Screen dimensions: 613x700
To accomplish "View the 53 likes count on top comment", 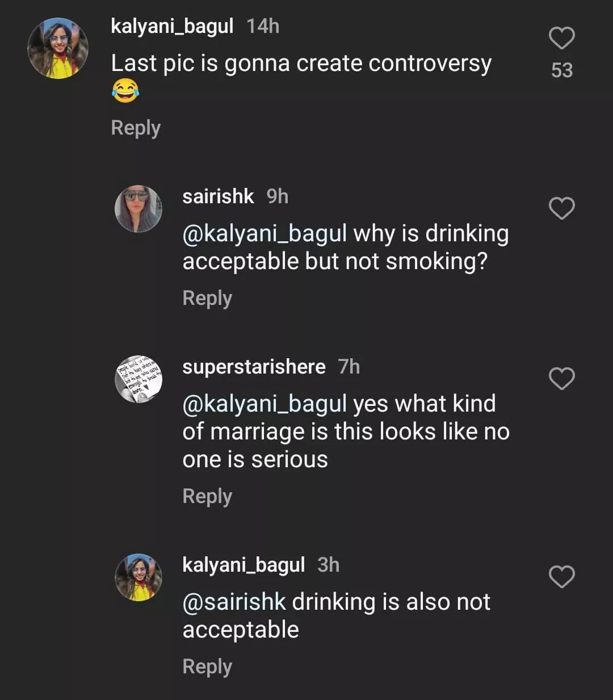I will 561,70.
